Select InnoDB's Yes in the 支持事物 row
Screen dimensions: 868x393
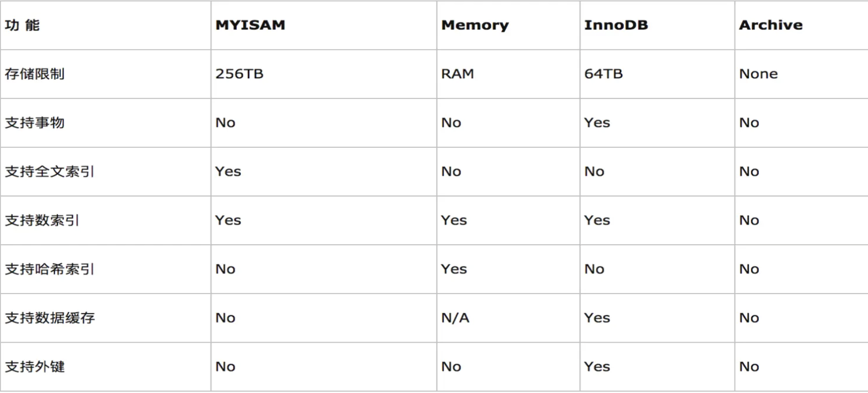[x=597, y=123]
